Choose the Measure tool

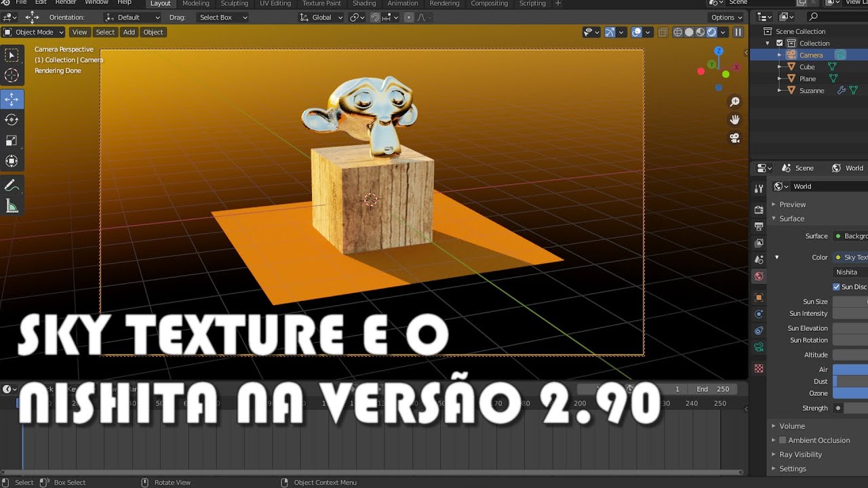click(x=12, y=207)
